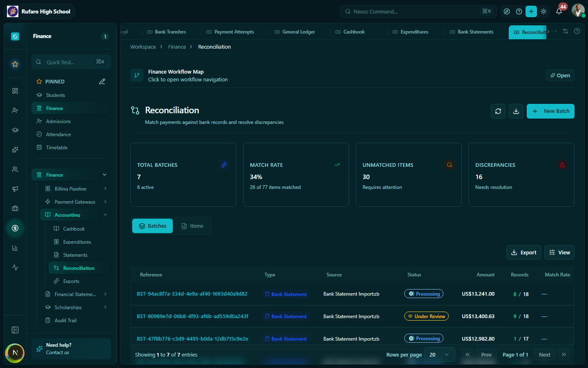Viewport: 588px width, 368px height.
Task: Click Discrepancies warning icon
Action: click(x=562, y=165)
